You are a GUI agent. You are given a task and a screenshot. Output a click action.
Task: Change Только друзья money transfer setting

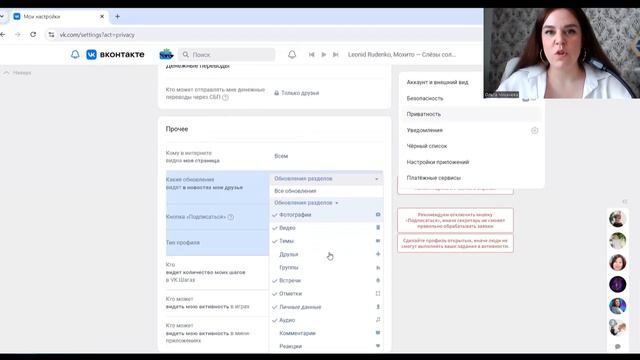coord(297,93)
